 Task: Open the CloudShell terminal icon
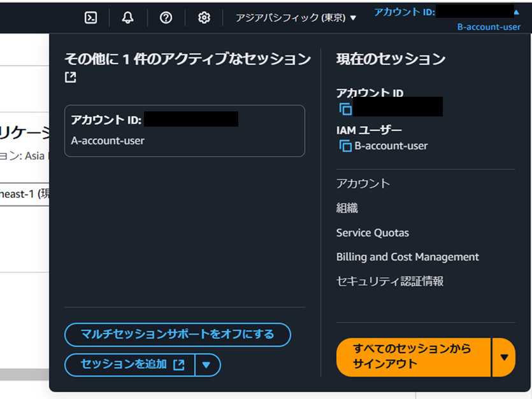pos(90,18)
